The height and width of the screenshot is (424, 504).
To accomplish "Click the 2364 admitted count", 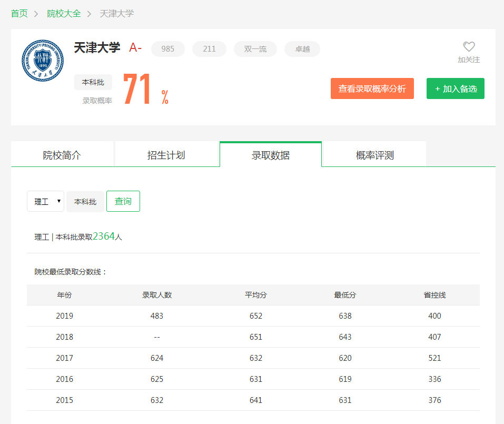I will (104, 236).
